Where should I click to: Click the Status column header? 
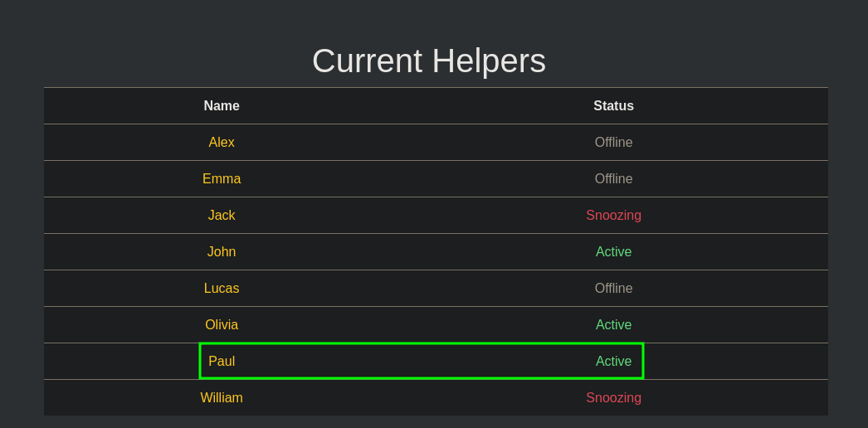click(613, 105)
